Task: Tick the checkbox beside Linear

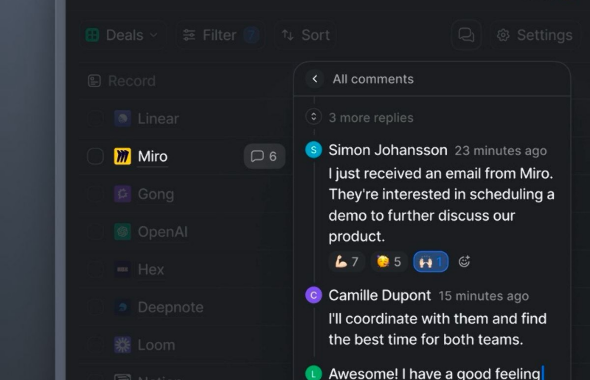Action: [95, 119]
